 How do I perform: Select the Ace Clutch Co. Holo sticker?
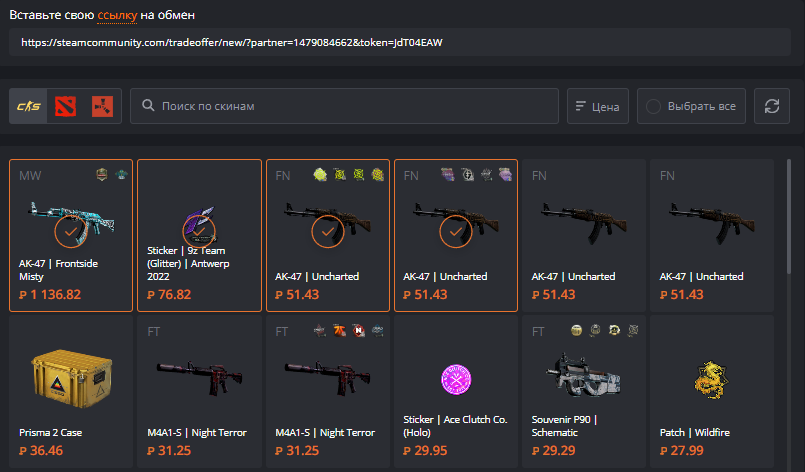pyautogui.click(x=455, y=391)
